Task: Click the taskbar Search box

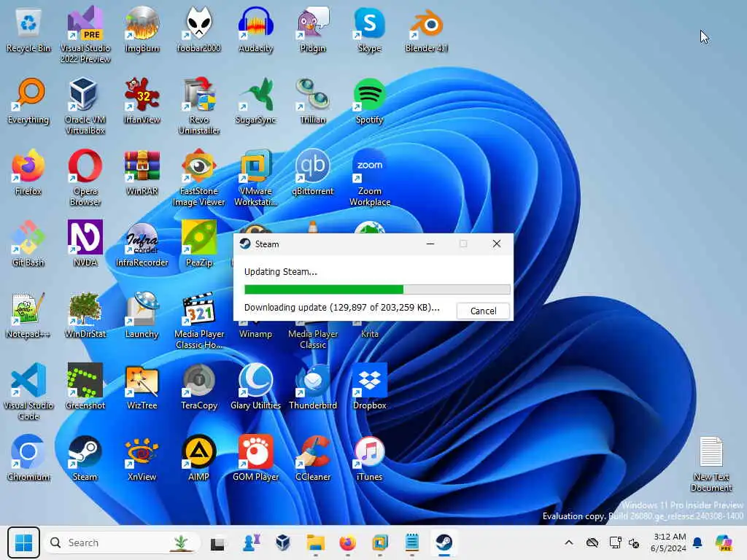Action: [x=120, y=542]
